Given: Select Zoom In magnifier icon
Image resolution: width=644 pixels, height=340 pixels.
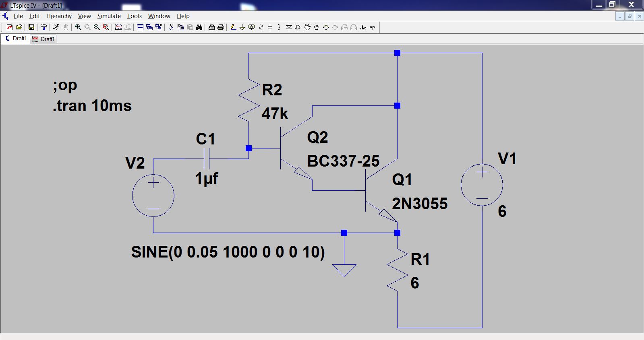Looking at the screenshot, I should 78,27.
